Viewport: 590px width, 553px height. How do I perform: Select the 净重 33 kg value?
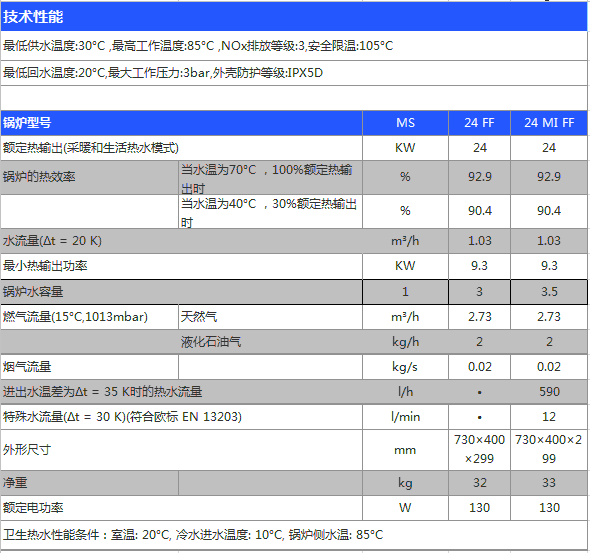coord(549,483)
